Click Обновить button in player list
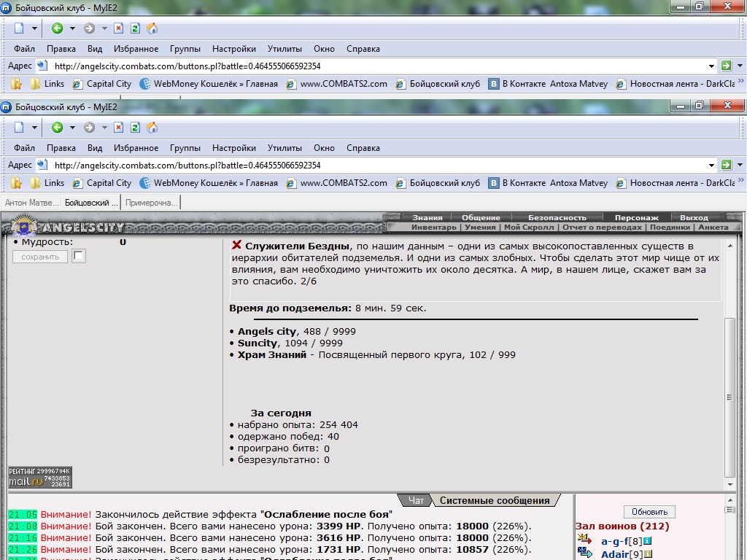This screenshot has height=560, width=747. point(649,512)
